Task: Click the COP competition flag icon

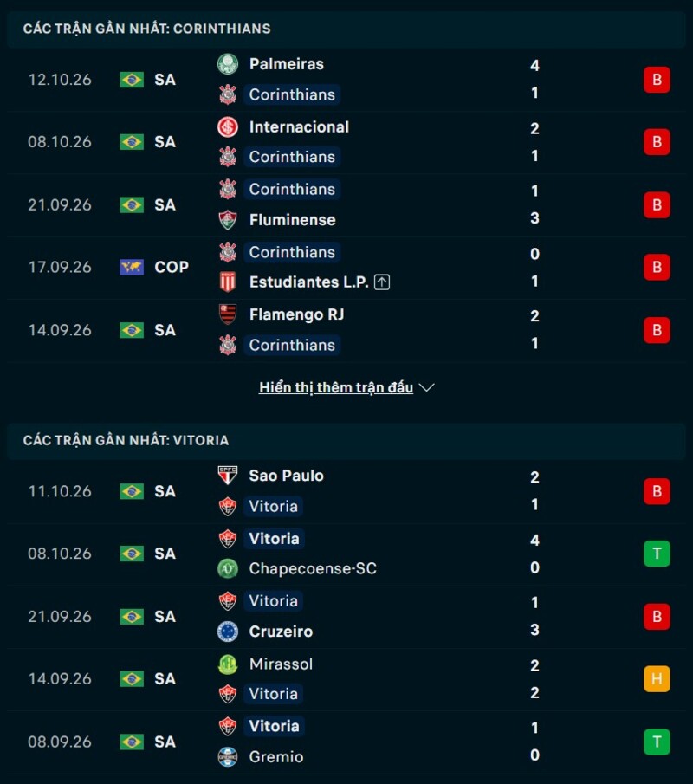Action: (132, 267)
